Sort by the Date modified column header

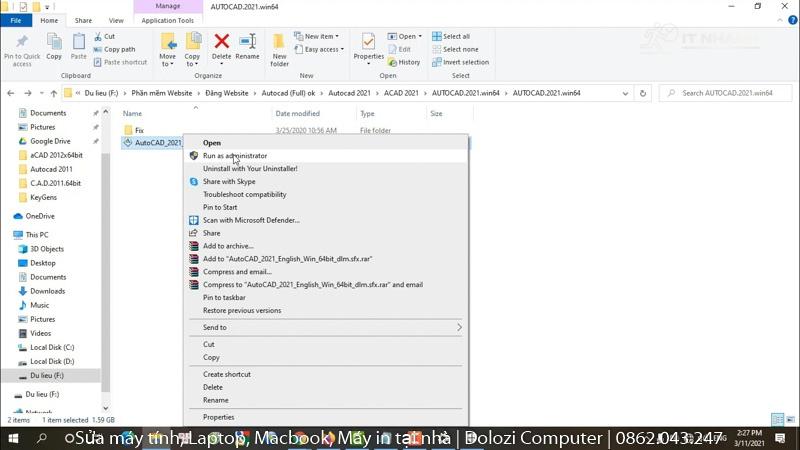[297, 113]
